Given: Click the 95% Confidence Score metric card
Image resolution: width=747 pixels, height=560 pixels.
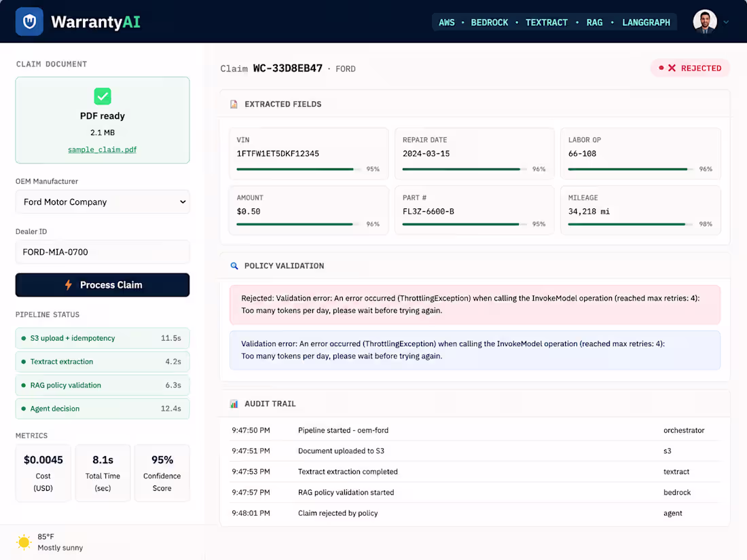Looking at the screenshot, I should coord(162,473).
